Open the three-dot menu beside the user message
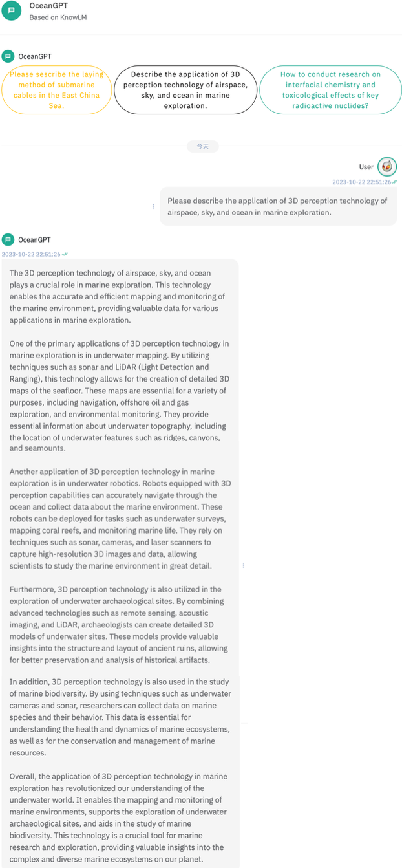The image size is (402, 868). [153, 206]
